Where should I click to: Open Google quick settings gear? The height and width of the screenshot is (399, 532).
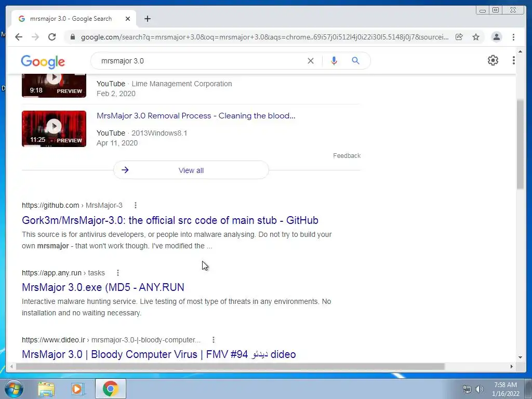[x=493, y=60]
